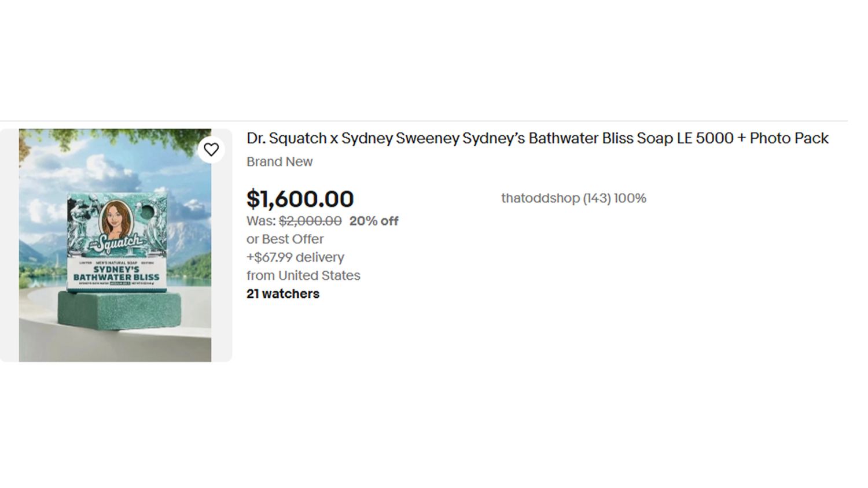The height and width of the screenshot is (488, 868).
Task: Click the (143) seller feedback count
Action: (597, 198)
